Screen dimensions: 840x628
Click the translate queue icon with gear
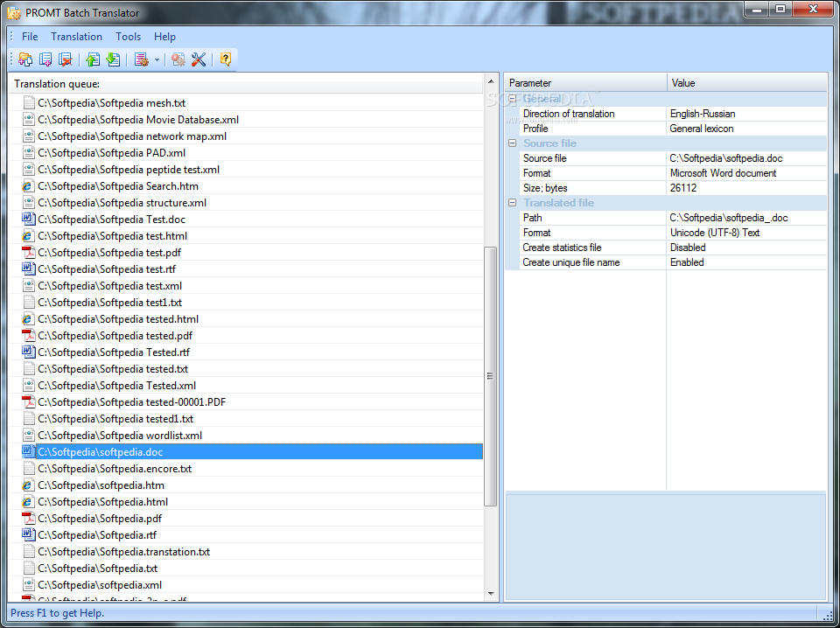[x=142, y=59]
